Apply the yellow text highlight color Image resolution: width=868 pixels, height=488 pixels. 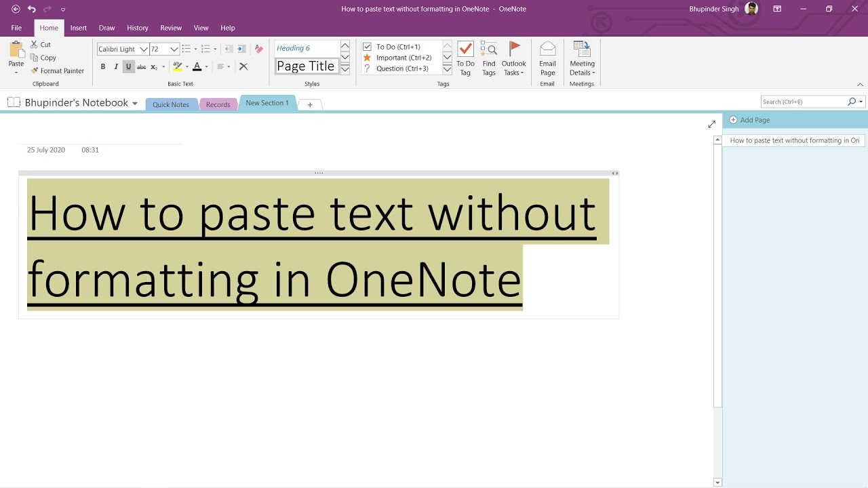coord(178,66)
